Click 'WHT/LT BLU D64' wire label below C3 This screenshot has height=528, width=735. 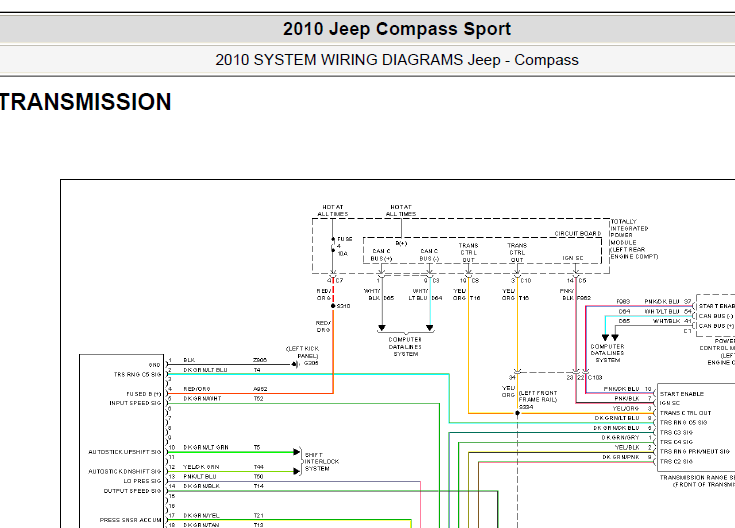[427, 294]
